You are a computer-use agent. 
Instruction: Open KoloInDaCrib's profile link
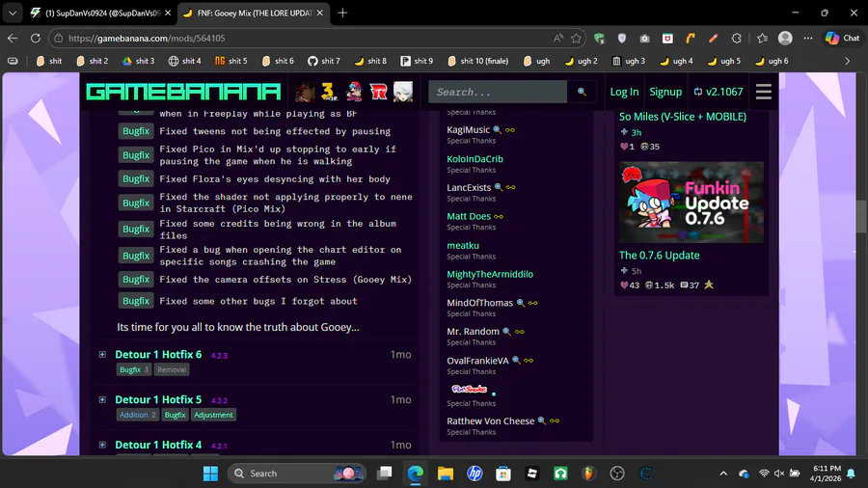(475, 159)
